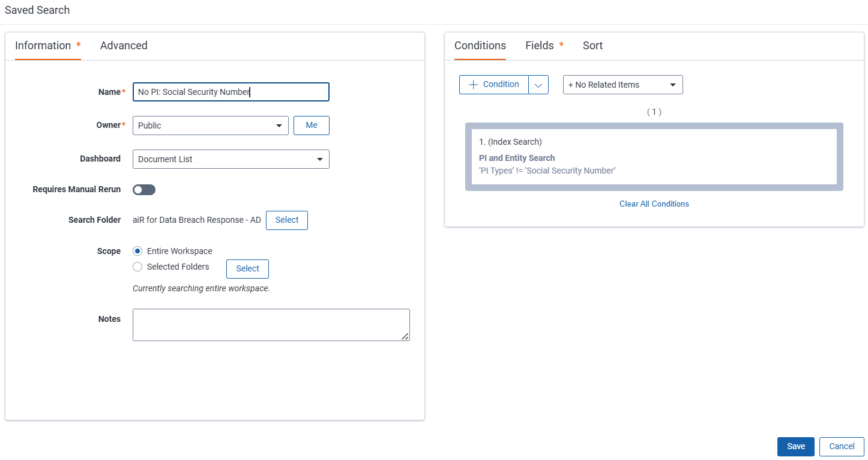Click inside the Notes text area
The width and height of the screenshot is (868, 460).
tap(271, 325)
